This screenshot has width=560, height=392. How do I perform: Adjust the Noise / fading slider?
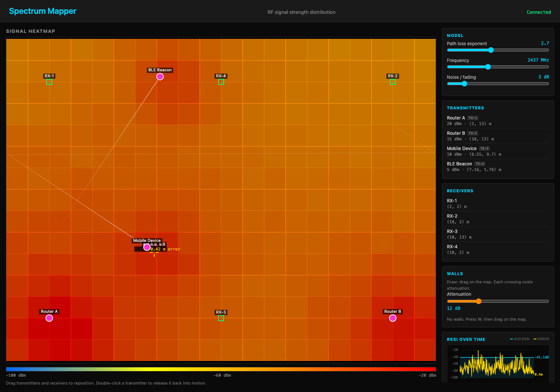498,84
